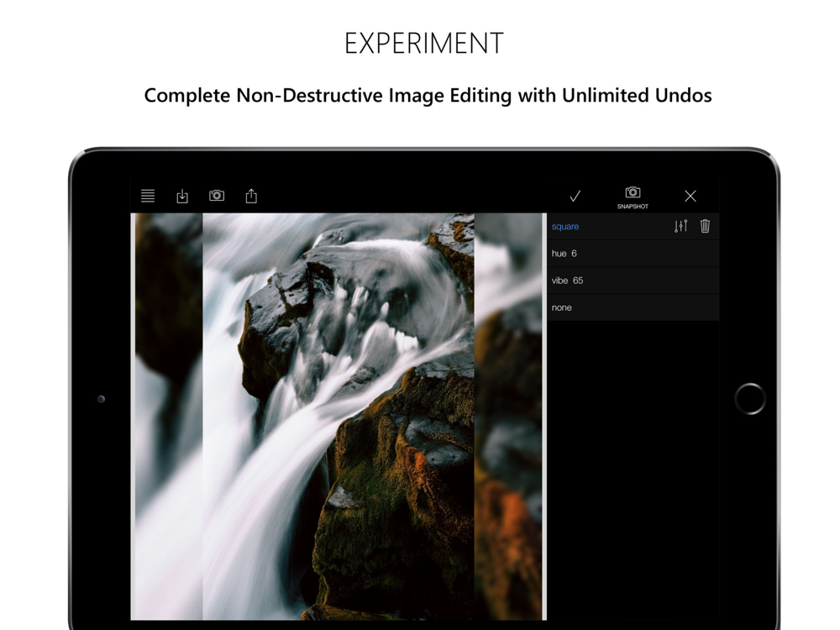Select the 'square' history entry
840x630 pixels.
(565, 227)
